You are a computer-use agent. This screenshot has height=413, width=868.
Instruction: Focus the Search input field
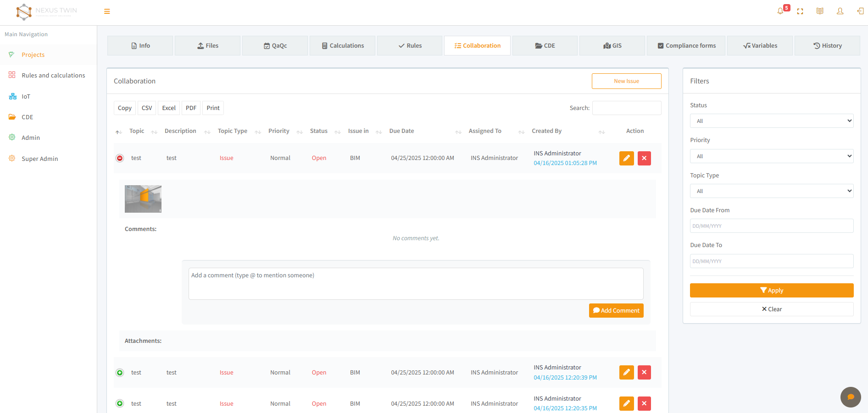click(627, 108)
